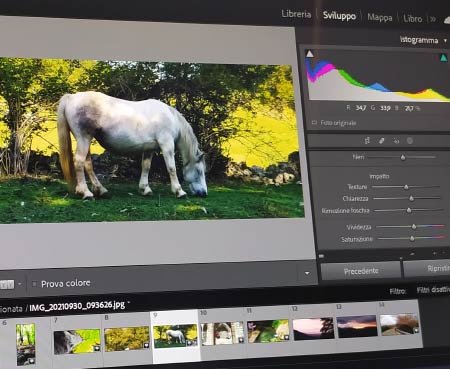Screen dimensions: 450x369
Task: Click the badge icon on thumbnail 10
Action: [241, 340]
